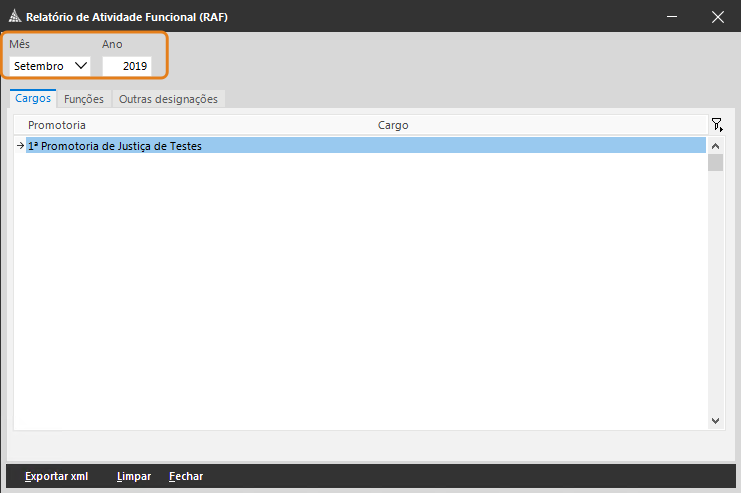
Task: Click the Cargo column header
Action: pos(393,125)
